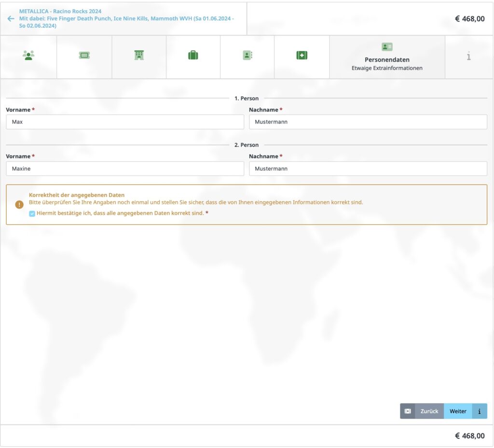Toggle the data correctness confirmation checkbox
The image size is (494, 448).
point(32,213)
